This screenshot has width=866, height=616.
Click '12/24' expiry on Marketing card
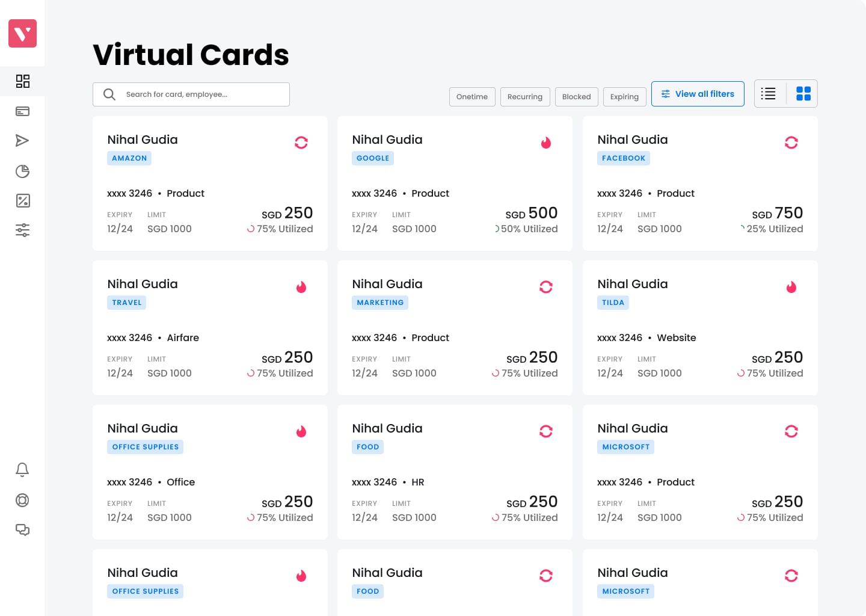[x=365, y=374]
